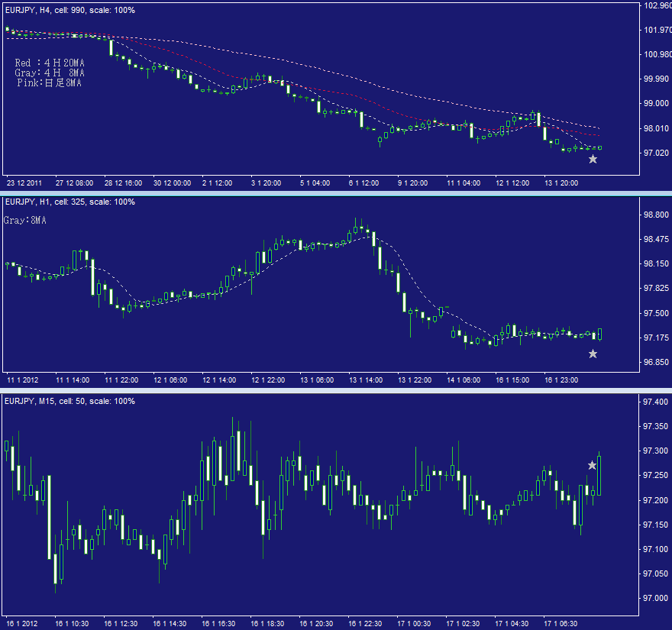Click the '6 1 12:00' time label
Image resolution: width=672 pixels, height=630 pixels.
click(x=363, y=183)
